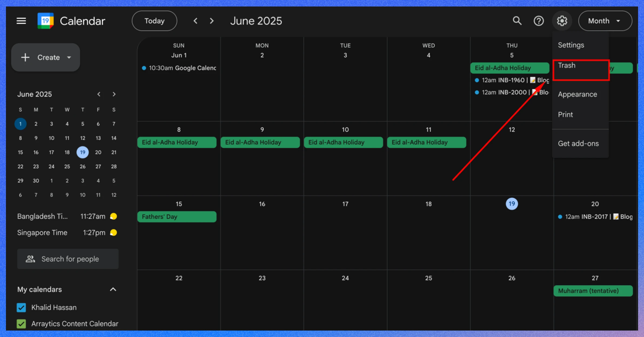Open Muharram (tentative) event on 27

[x=593, y=291]
